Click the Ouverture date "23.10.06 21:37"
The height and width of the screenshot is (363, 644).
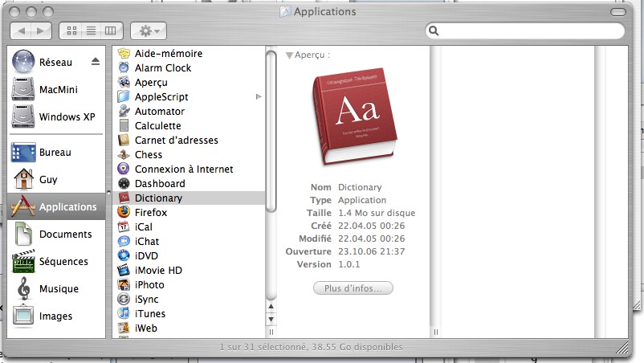372,251
